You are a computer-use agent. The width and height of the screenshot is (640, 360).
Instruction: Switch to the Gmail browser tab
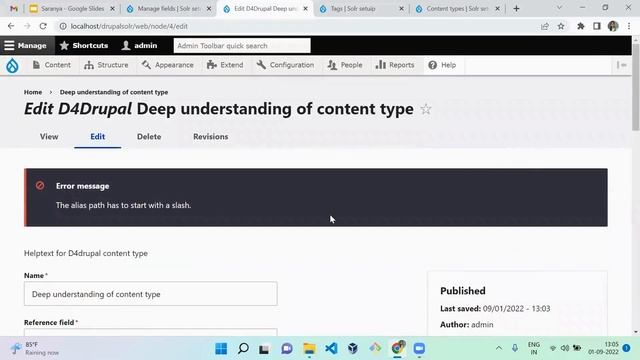click(x=13, y=9)
